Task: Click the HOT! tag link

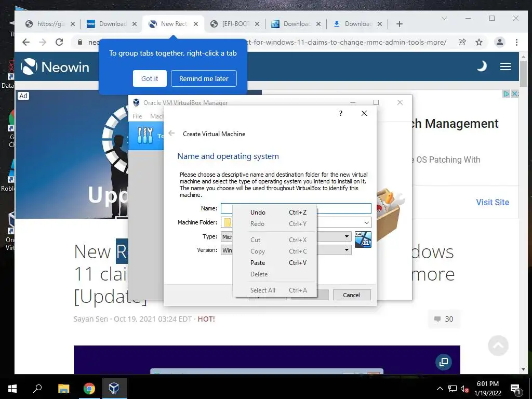Action: coord(206,319)
